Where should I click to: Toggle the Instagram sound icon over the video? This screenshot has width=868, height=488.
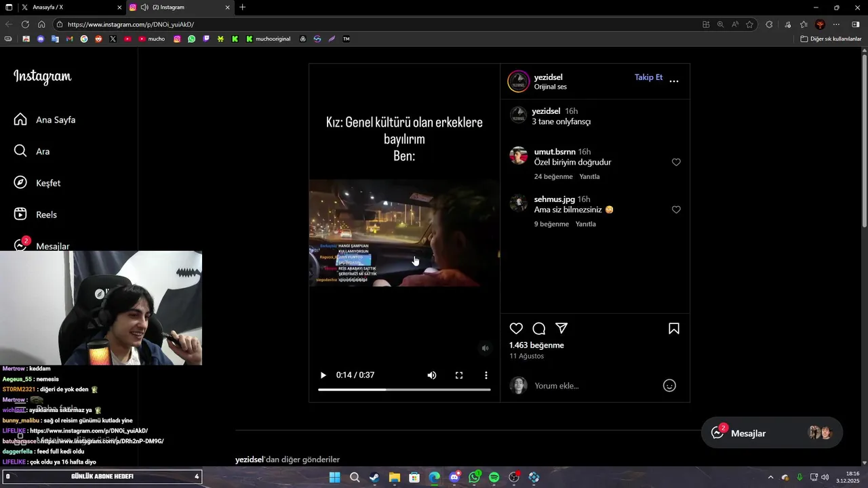[485, 348]
